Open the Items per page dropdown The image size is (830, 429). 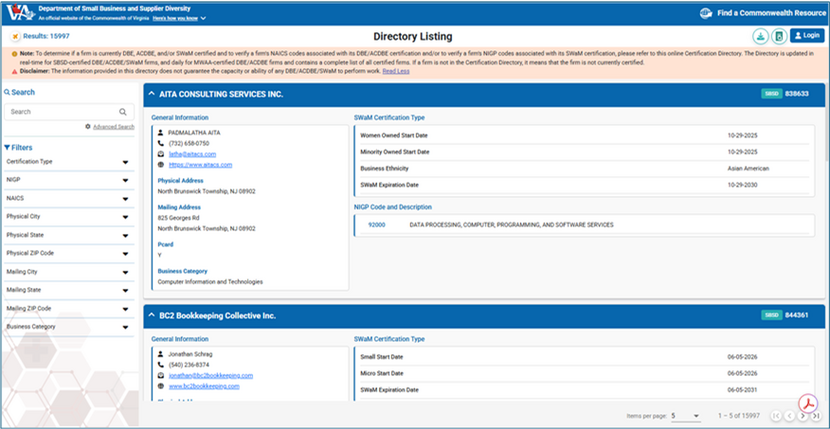685,416
